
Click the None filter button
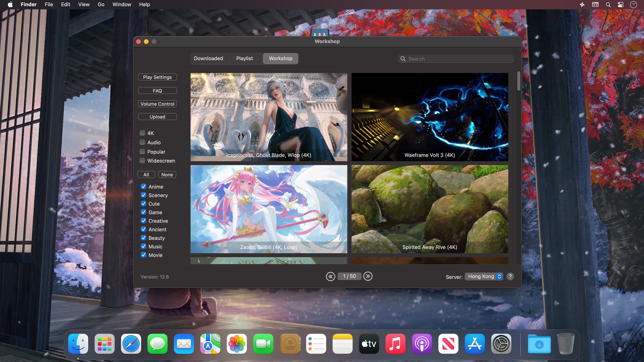pos(167,174)
